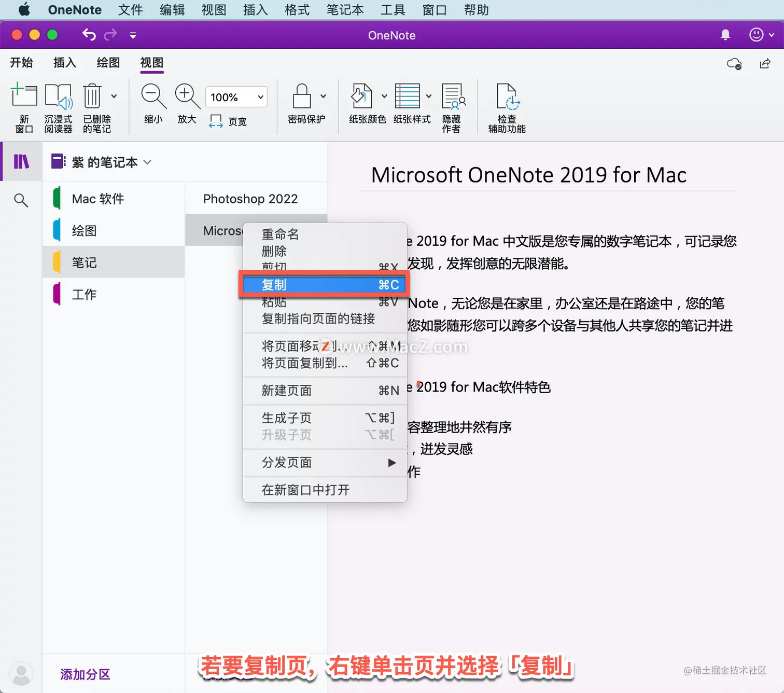Open the Mac 软件 section

tap(114, 199)
